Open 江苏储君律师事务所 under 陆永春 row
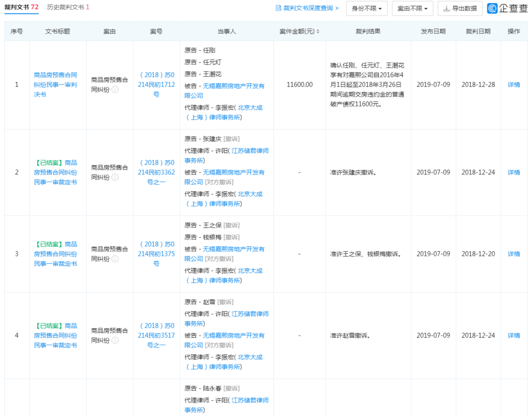The height and width of the screenshot is (417, 532). [x=227, y=405]
